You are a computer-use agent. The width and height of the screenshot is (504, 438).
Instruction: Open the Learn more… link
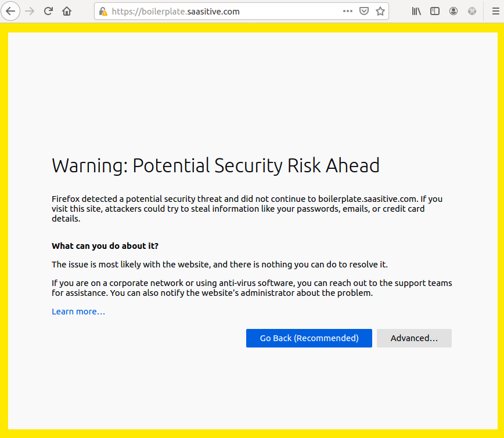pos(78,312)
